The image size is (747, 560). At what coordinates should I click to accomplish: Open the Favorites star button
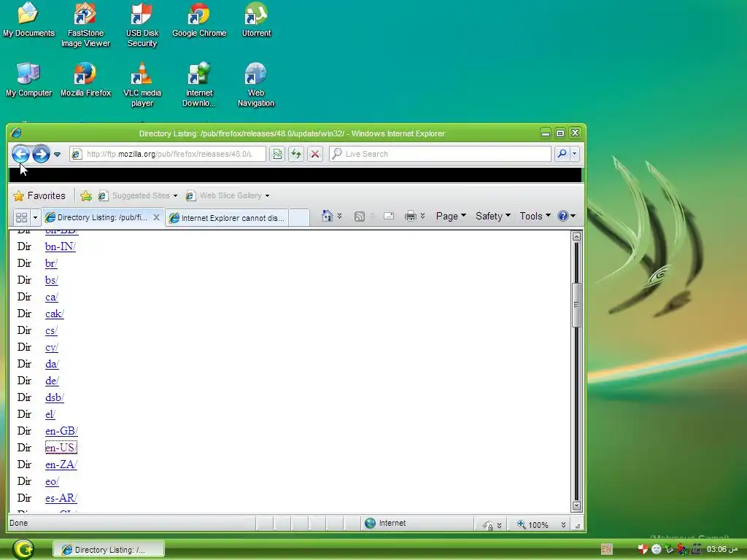click(x=39, y=195)
